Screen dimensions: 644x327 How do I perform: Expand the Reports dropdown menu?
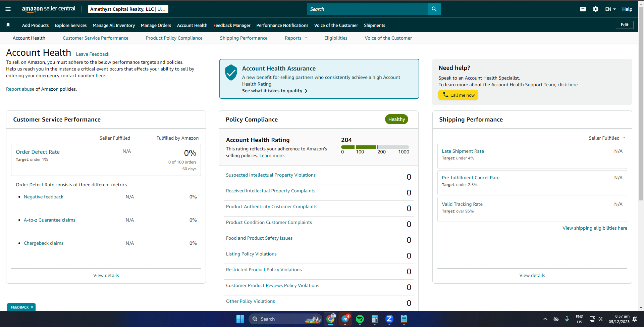coord(296,38)
